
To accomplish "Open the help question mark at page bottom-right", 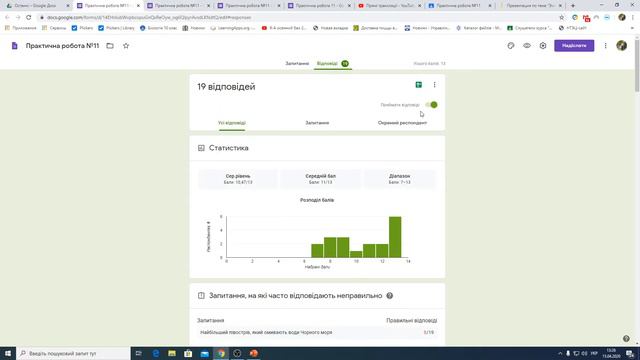I will (x=626, y=338).
